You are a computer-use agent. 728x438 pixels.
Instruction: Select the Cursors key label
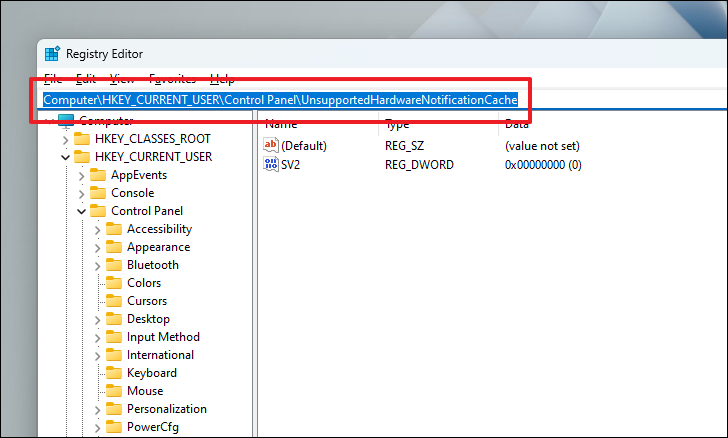tap(147, 301)
